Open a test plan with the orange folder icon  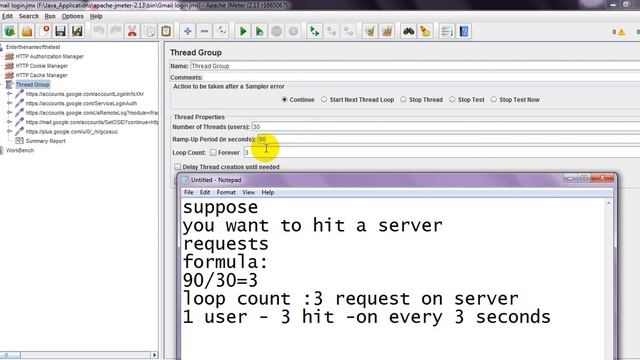pos(27,31)
